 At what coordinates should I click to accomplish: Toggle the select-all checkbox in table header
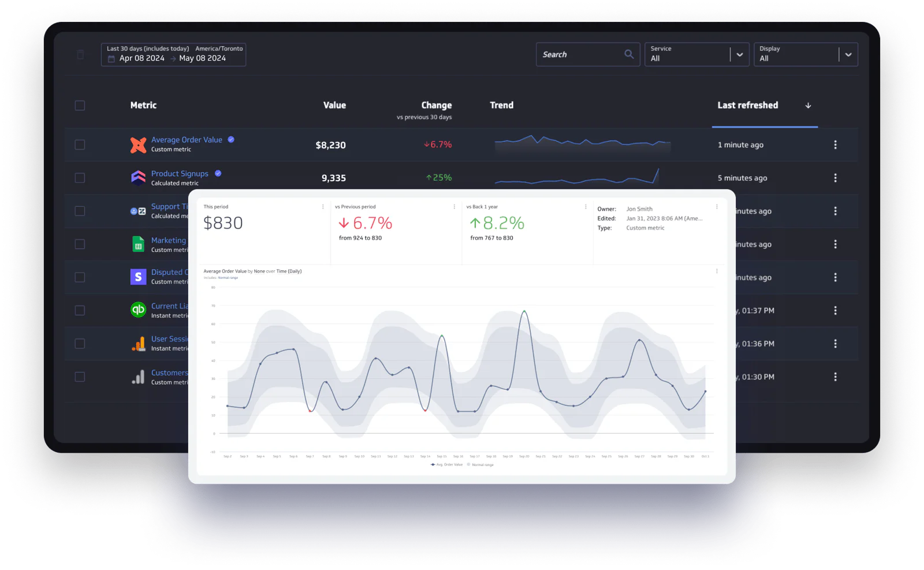coord(80,106)
